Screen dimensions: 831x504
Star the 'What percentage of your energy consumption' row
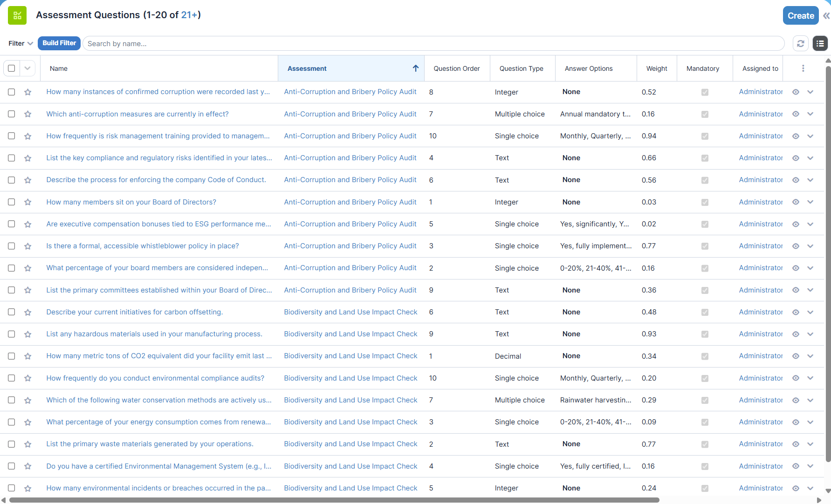tap(28, 422)
